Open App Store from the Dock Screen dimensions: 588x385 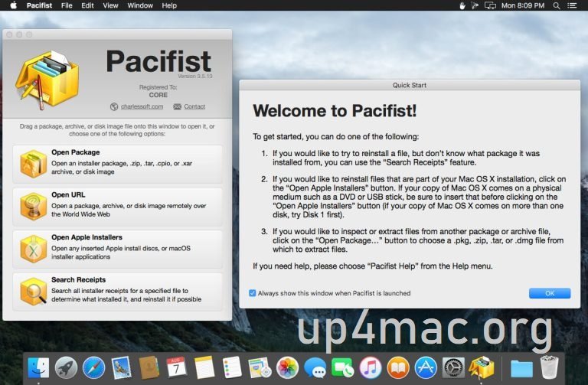426,367
